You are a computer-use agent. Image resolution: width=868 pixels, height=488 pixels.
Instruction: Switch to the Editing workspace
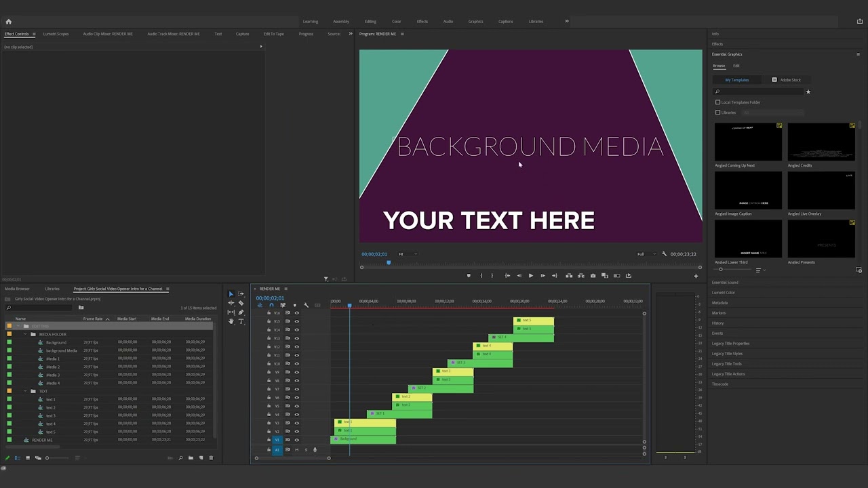(x=370, y=22)
